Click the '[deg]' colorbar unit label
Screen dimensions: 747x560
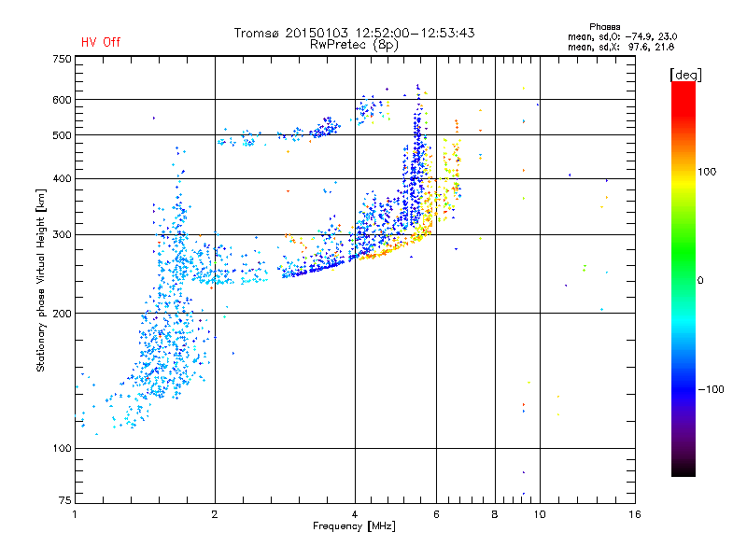(x=685, y=75)
